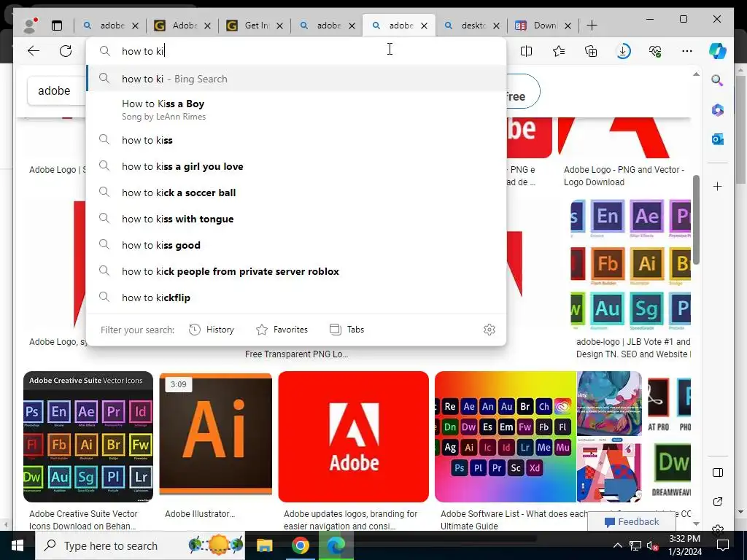Click the browser Back arrow
747x560 pixels.
[x=34, y=51]
